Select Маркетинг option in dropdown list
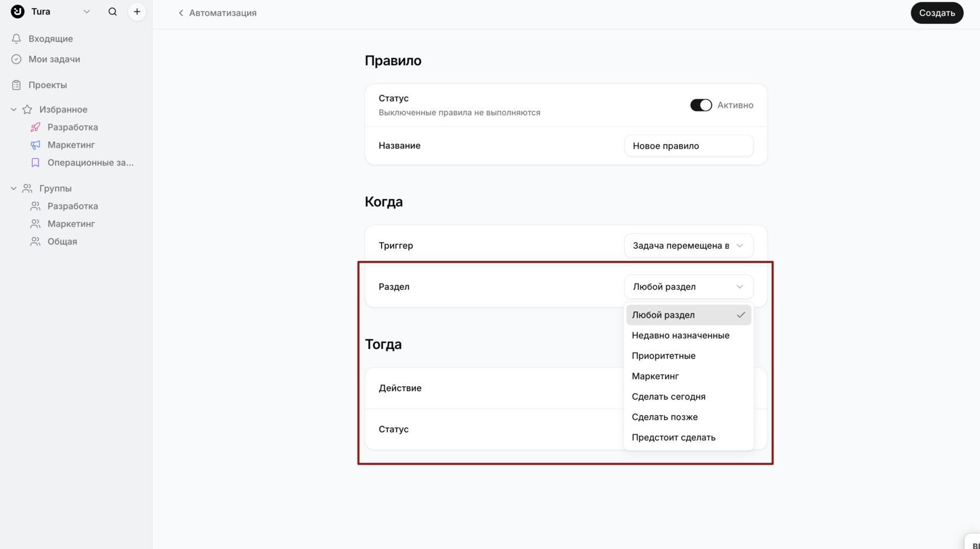Image resolution: width=980 pixels, height=549 pixels. tap(688, 376)
